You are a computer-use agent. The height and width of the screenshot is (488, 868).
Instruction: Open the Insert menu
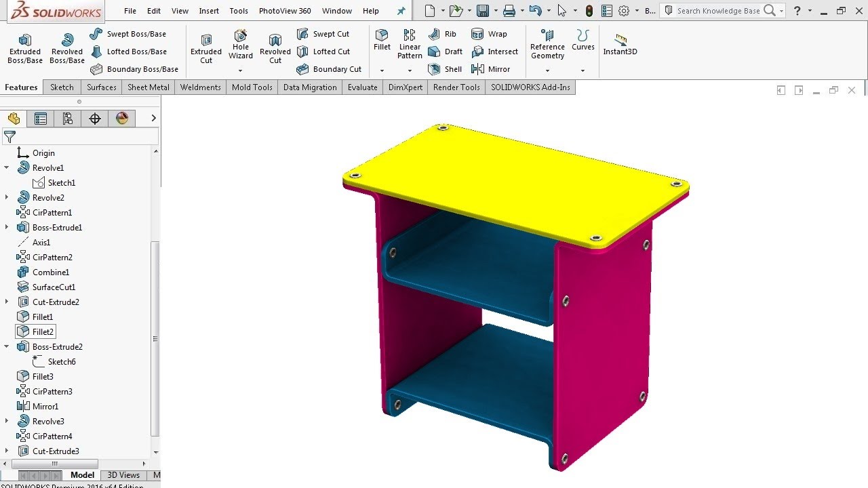point(209,11)
